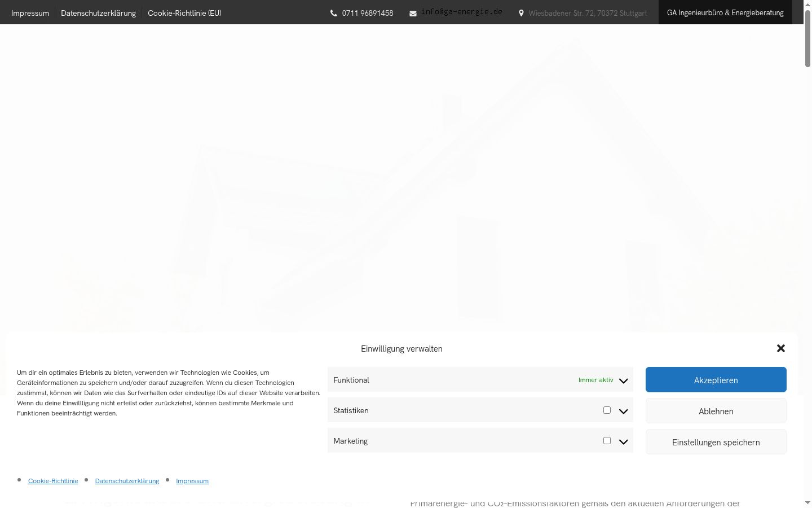Enable the Marketing checkbox
The width and height of the screenshot is (812, 508).
(607, 440)
